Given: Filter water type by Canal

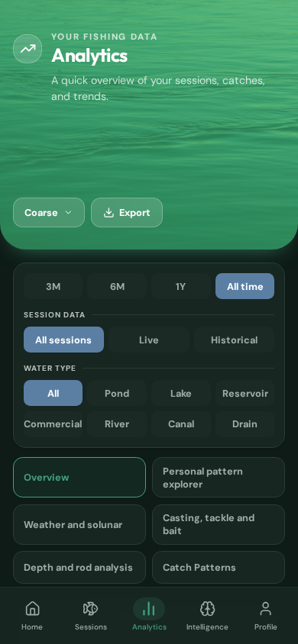Looking at the screenshot, I should 181,423.
